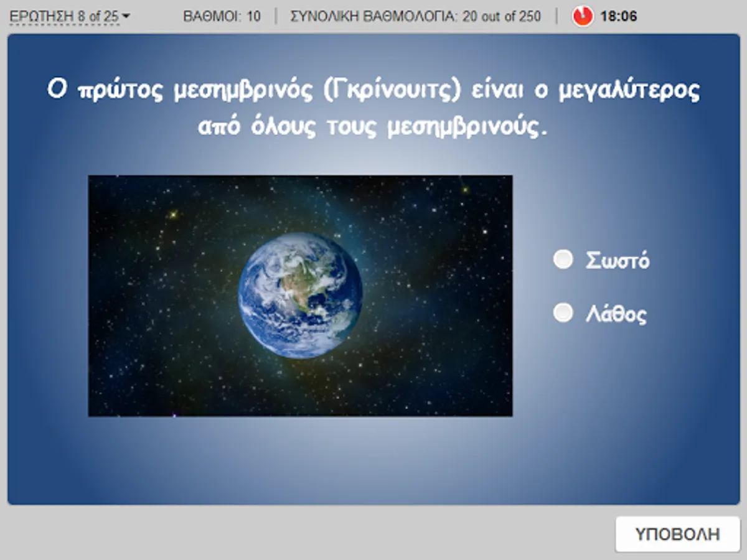
Task: Click the 18:06 remaining time text
Action: [618, 16]
